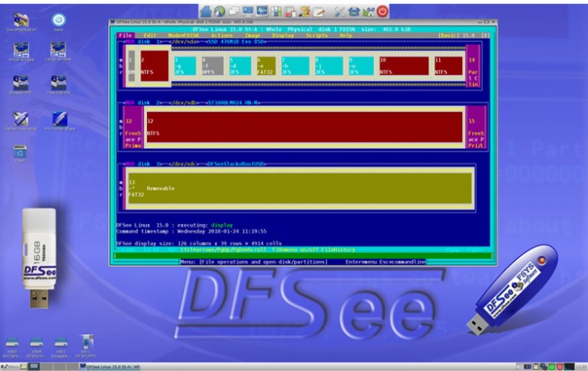
Task: Click the red shield tray icon
Action: click(560, 367)
